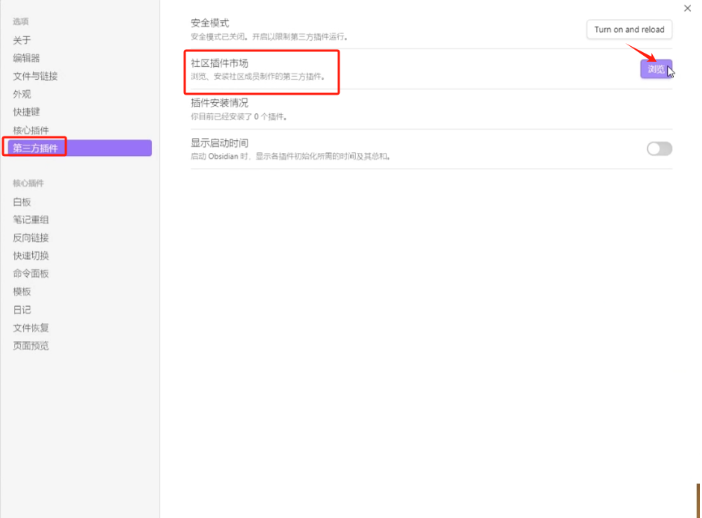This screenshot has width=702, height=518.
Task: Toggle the 显示启动时间 switch
Action: click(x=659, y=149)
